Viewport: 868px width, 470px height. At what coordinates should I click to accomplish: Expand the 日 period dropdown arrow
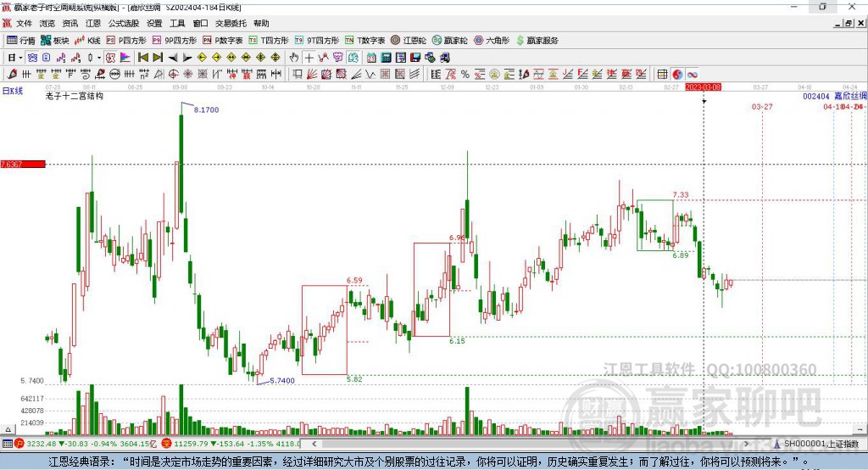click(x=20, y=58)
